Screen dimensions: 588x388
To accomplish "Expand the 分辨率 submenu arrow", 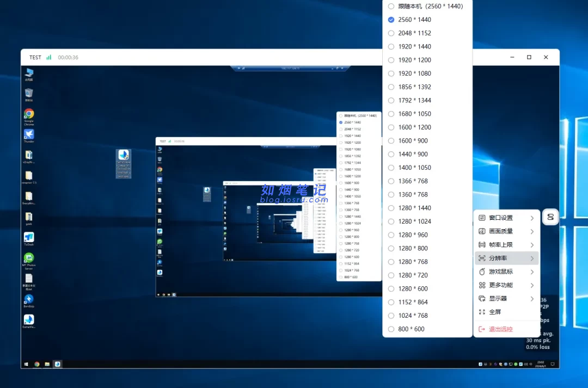I will tap(532, 258).
